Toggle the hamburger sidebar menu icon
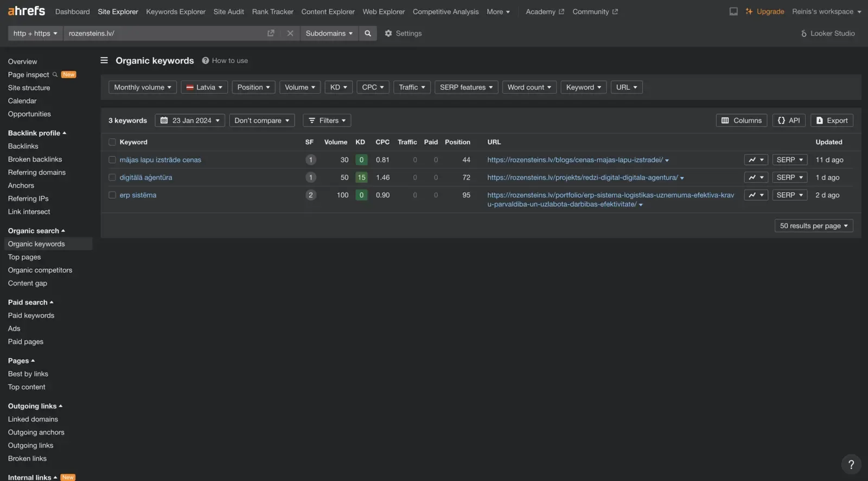The height and width of the screenshot is (481, 868). pyautogui.click(x=104, y=60)
